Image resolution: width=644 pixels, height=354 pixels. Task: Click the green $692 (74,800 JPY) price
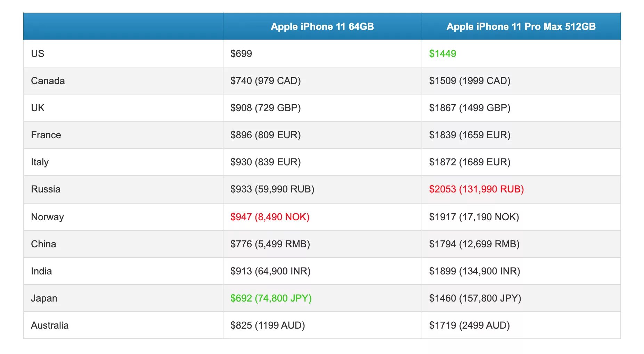pyautogui.click(x=271, y=298)
